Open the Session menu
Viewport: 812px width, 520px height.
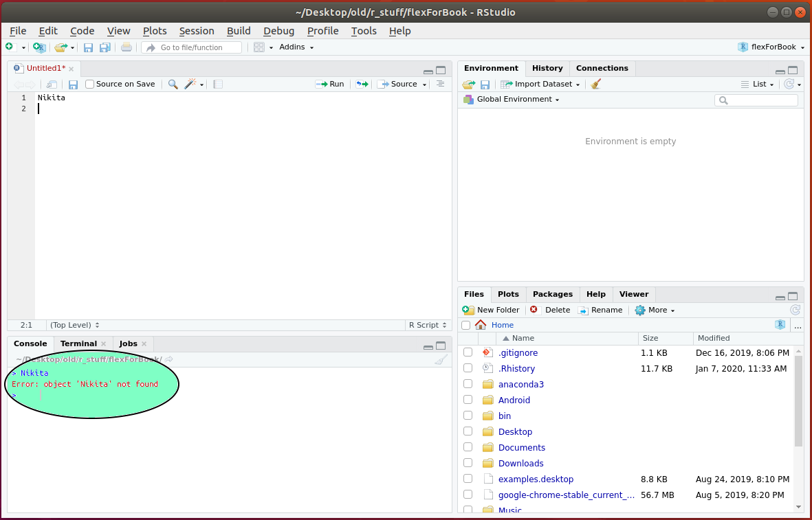pyautogui.click(x=197, y=31)
